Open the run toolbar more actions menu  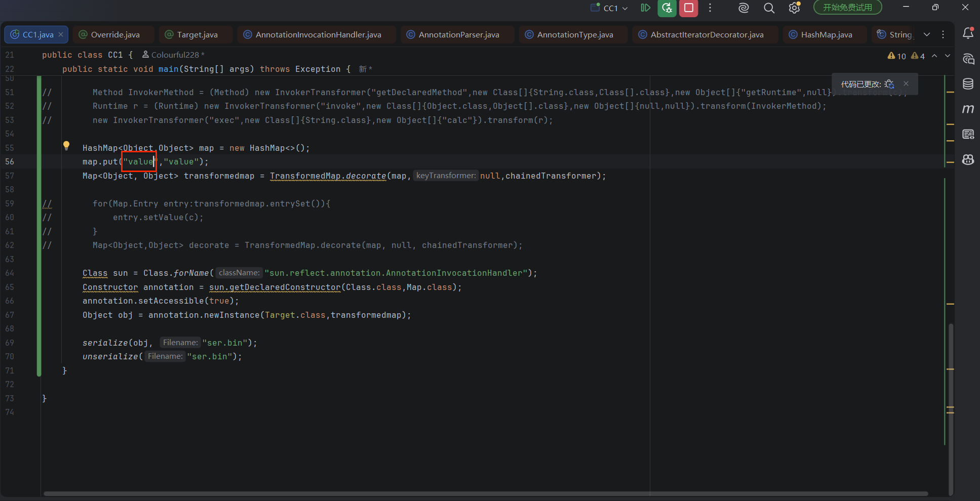coord(710,8)
